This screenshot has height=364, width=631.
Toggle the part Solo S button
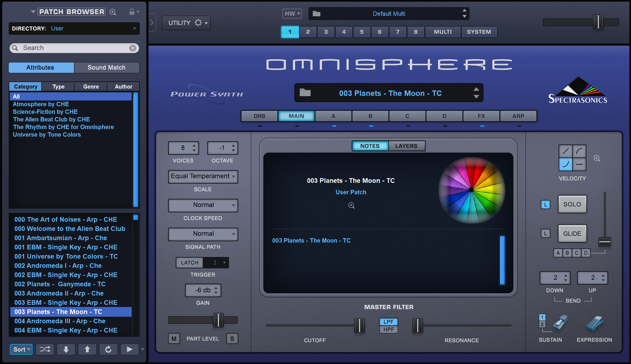tap(232, 339)
